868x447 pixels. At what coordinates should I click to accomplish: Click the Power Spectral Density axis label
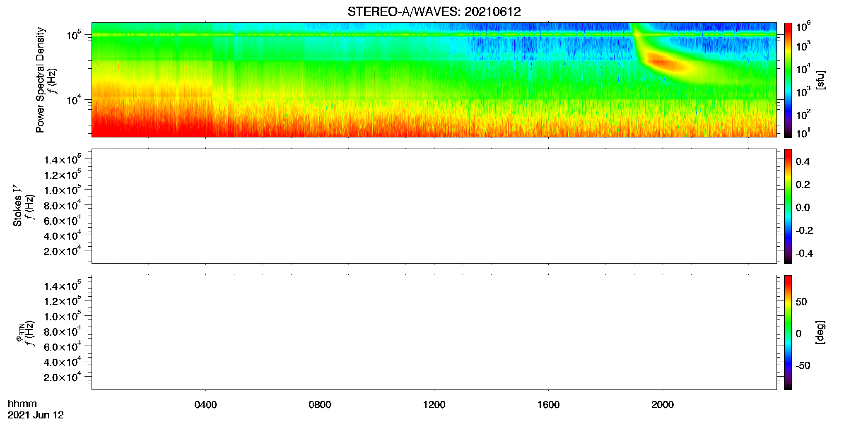pos(40,80)
